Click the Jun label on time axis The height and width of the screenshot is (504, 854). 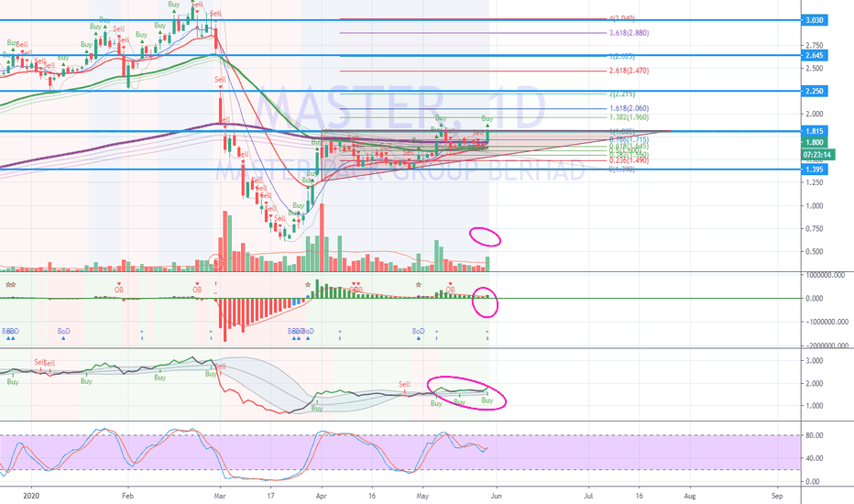tap(496, 496)
